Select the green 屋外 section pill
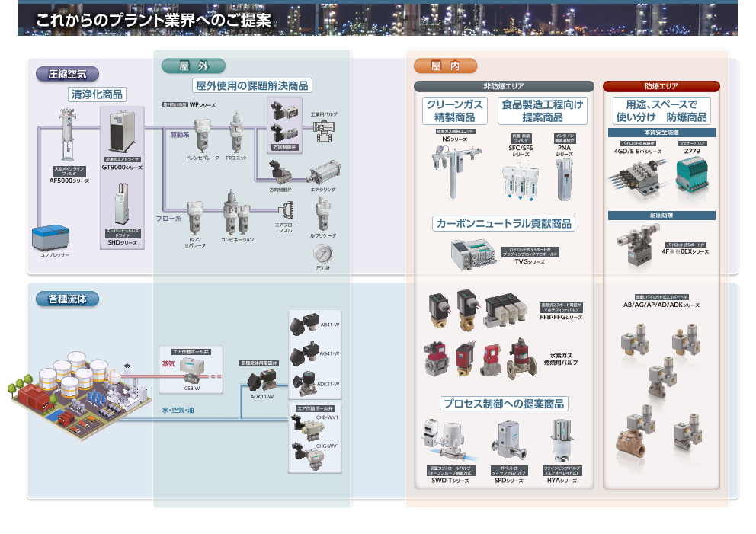 [194, 66]
